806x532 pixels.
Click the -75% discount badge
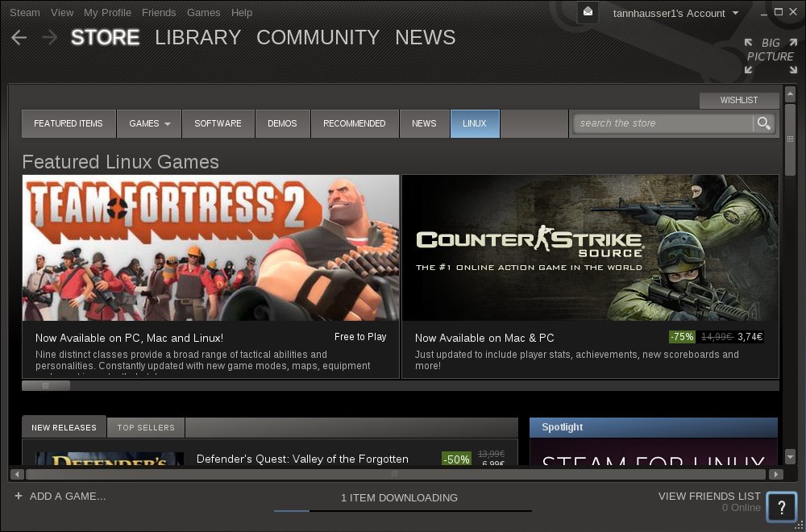682,337
